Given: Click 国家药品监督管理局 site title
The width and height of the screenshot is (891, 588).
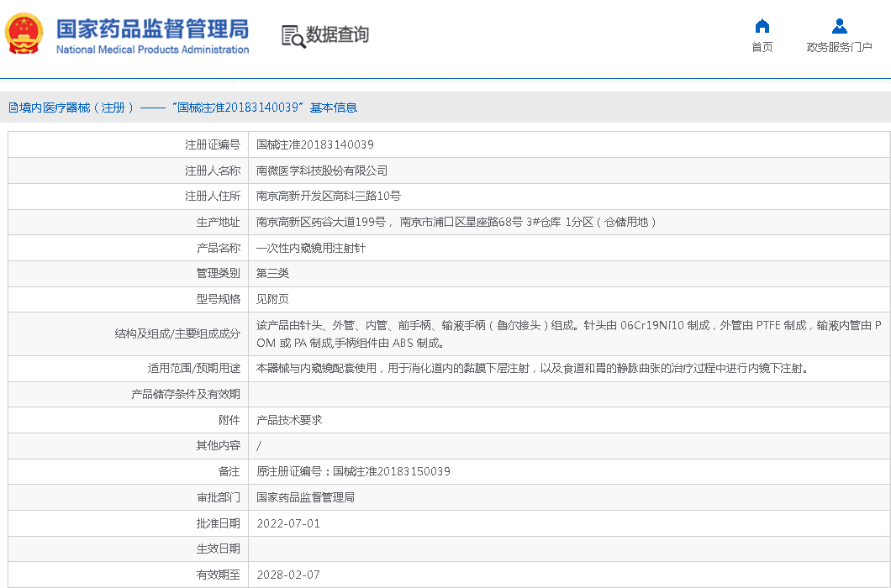Looking at the screenshot, I should click(152, 29).
